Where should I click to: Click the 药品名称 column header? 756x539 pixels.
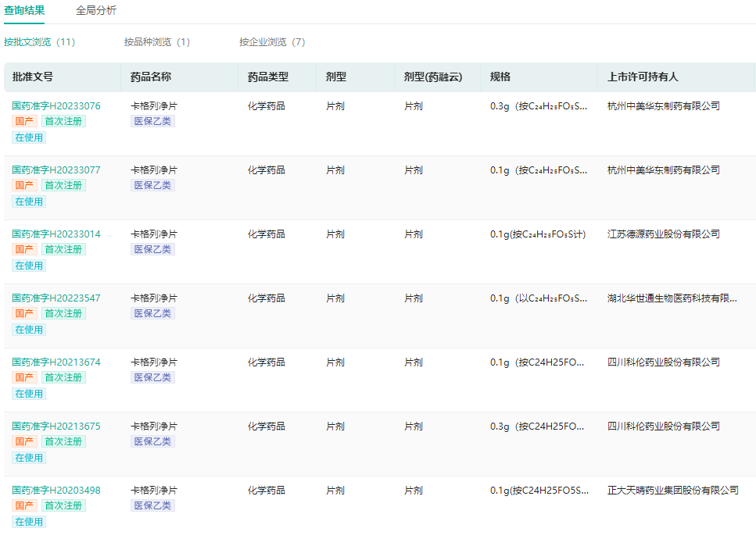pos(151,77)
